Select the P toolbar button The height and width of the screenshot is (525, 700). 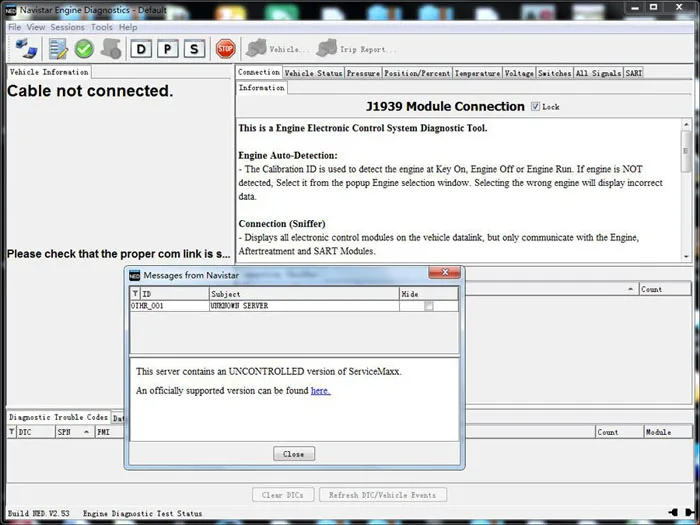[168, 49]
